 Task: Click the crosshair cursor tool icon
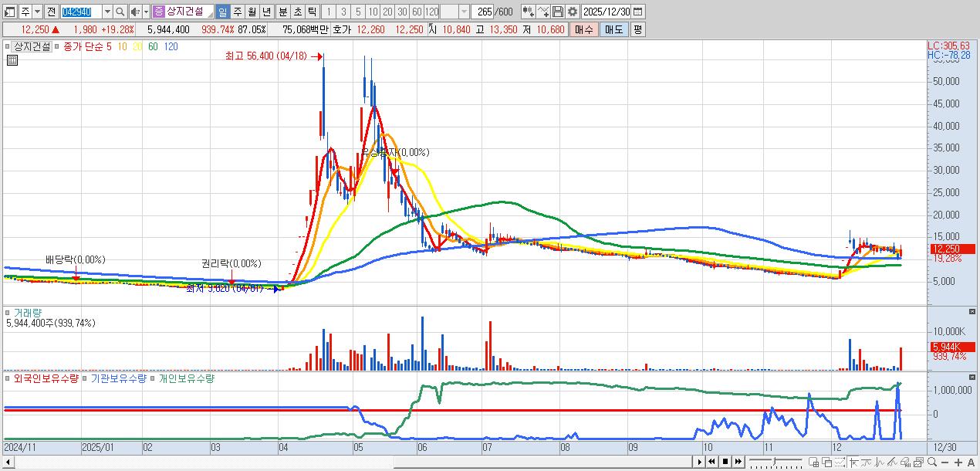(x=853, y=462)
